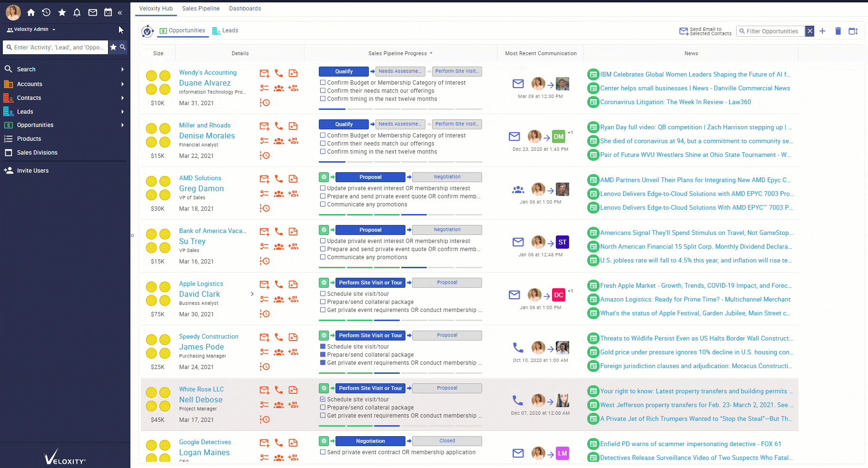Viewport: 868px width, 468px height.
Task: Check Confirm their needs box for Miller and Rhoads
Action: [x=323, y=144]
